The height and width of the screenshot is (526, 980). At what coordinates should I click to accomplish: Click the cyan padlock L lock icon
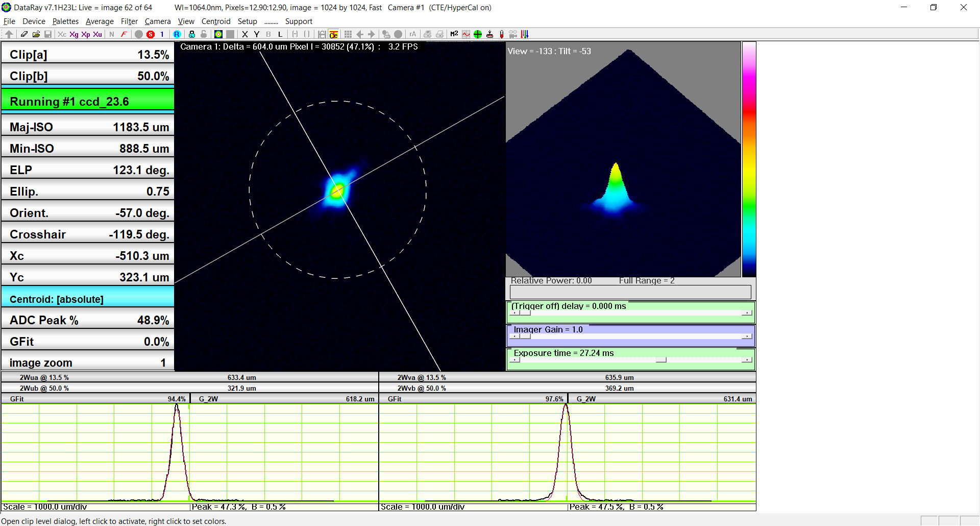coord(192,34)
